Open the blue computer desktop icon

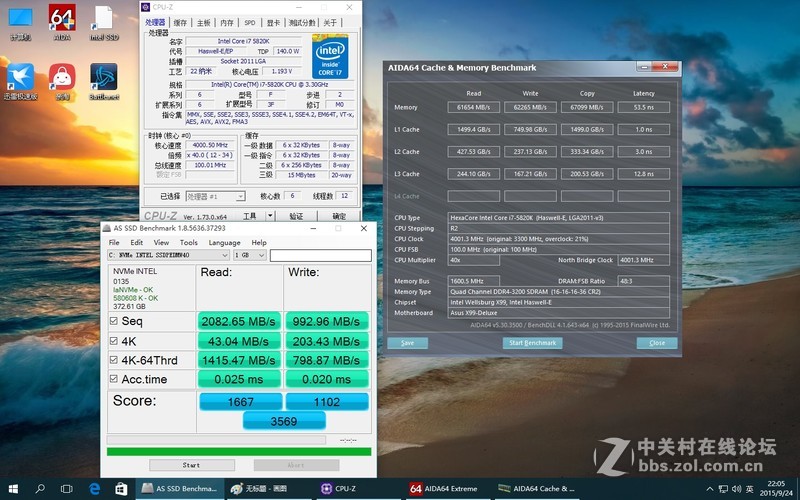click(x=20, y=22)
